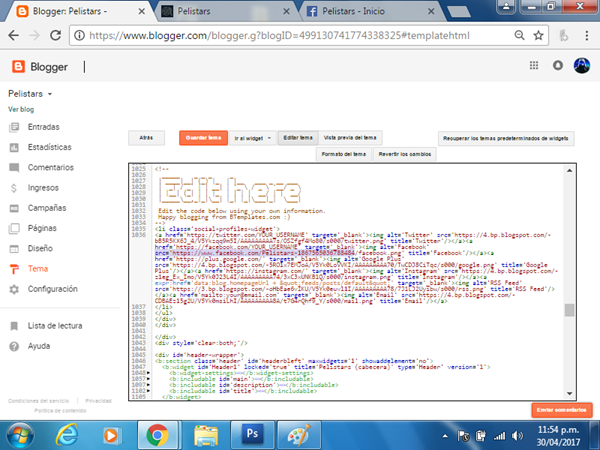Click the Blogger notifications bell icon
The width and height of the screenshot is (600, 450).
point(557,67)
